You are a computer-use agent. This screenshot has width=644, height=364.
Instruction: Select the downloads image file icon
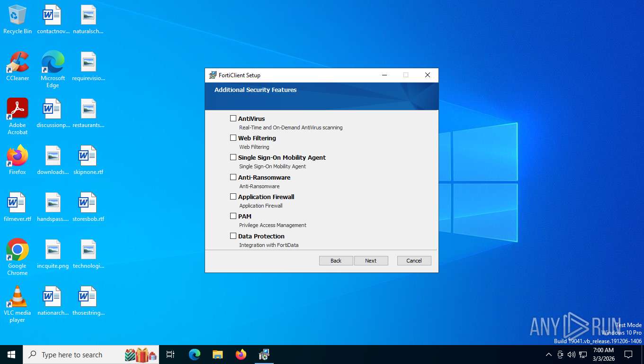point(53,160)
